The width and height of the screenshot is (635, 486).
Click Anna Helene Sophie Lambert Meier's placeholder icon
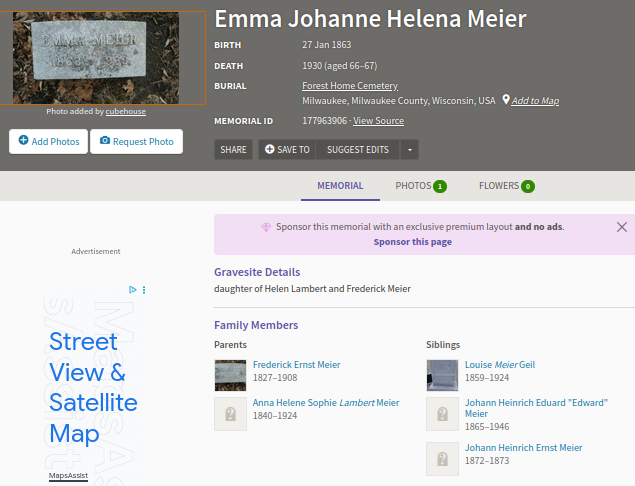coord(230,414)
